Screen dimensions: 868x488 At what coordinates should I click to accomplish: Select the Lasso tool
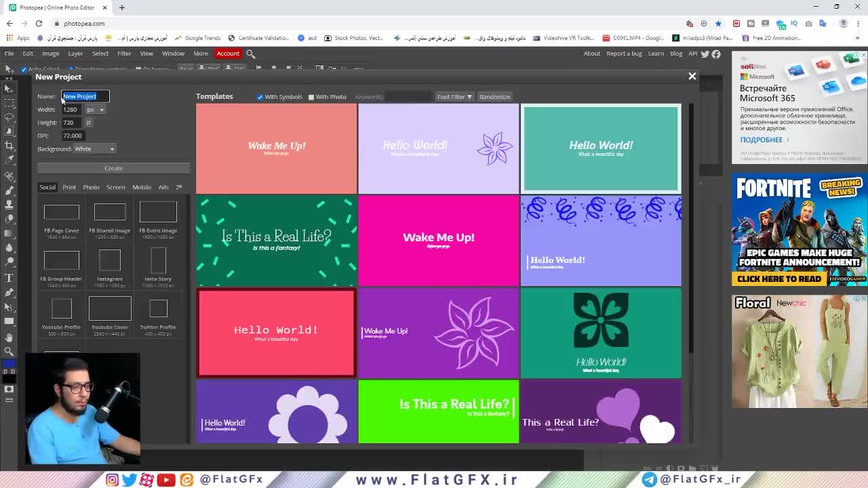9,117
